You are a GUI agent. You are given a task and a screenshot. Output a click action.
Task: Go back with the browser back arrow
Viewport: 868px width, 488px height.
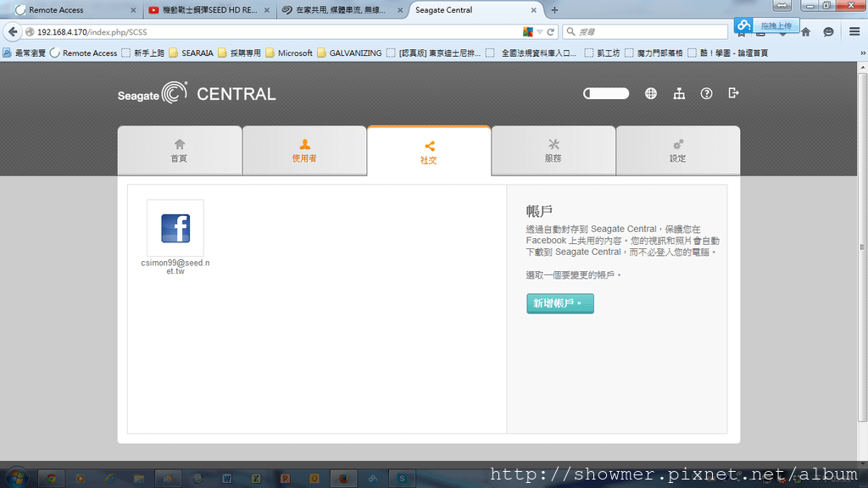[x=13, y=32]
